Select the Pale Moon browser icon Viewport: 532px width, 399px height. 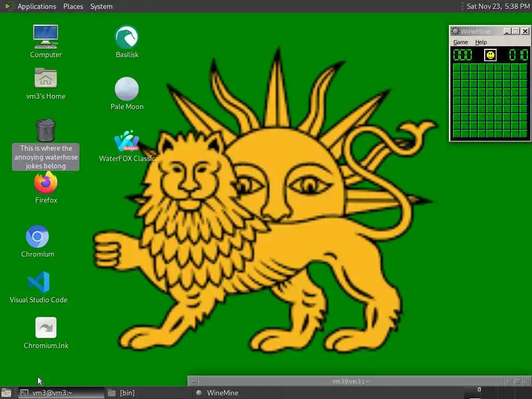pos(127,89)
